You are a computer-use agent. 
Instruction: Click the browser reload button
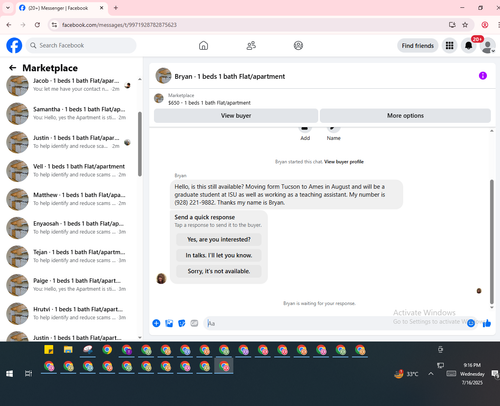(x=37, y=25)
